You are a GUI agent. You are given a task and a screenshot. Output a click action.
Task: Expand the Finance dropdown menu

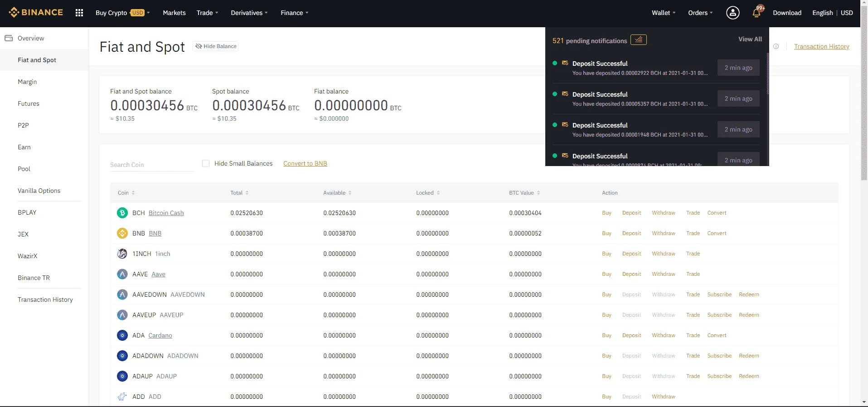pyautogui.click(x=295, y=13)
